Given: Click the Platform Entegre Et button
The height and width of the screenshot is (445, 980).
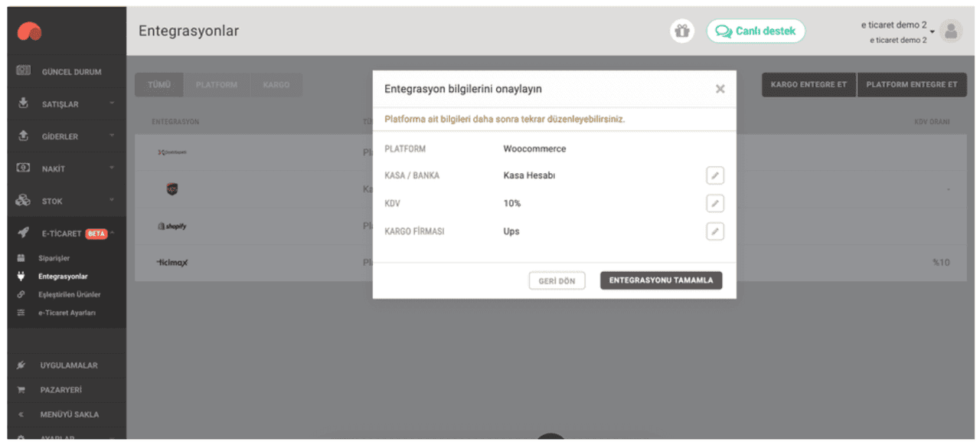Looking at the screenshot, I should pyautogui.click(x=912, y=84).
